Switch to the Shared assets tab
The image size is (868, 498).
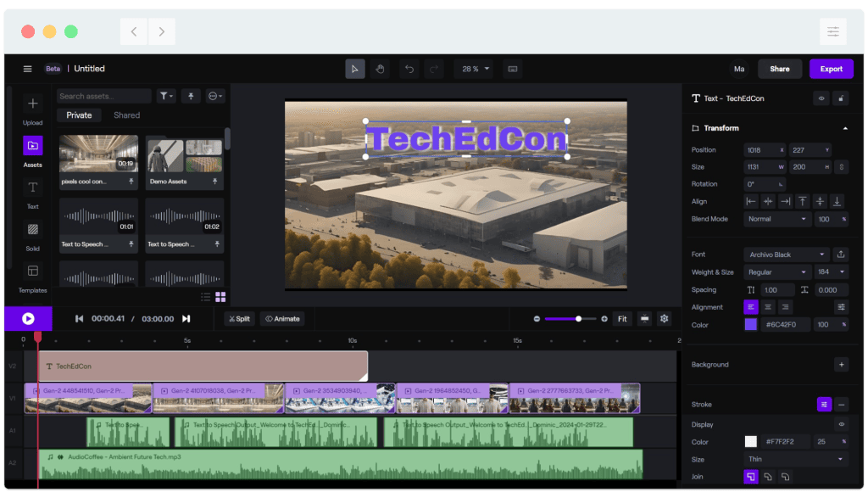(126, 115)
